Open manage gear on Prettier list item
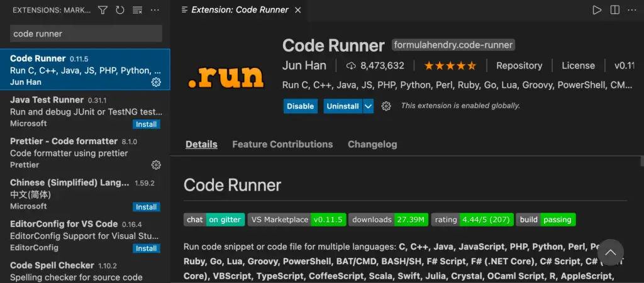Image resolution: width=644 pixels, height=283 pixels. tap(156, 165)
